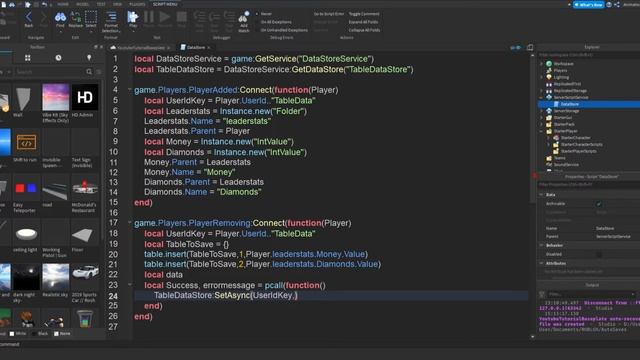Toggle the Archivable checkbox

599,204
